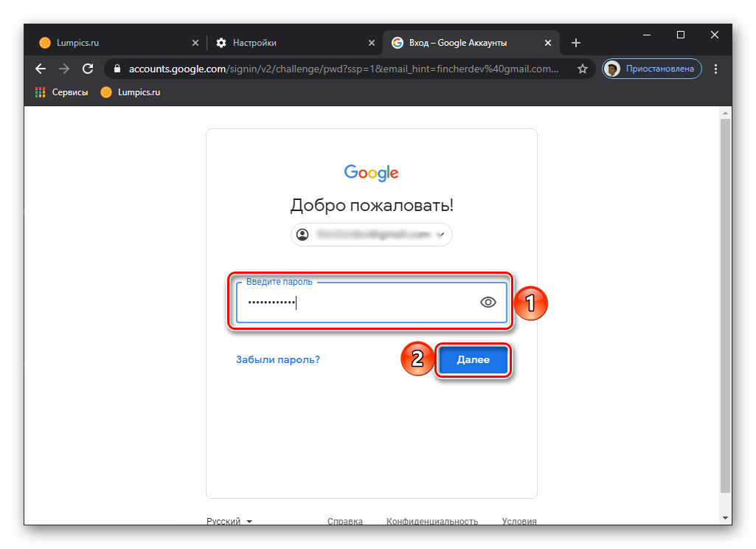Screen dimensions: 756x549
Task: Open the Chrome three-dot menu
Action: click(x=716, y=69)
